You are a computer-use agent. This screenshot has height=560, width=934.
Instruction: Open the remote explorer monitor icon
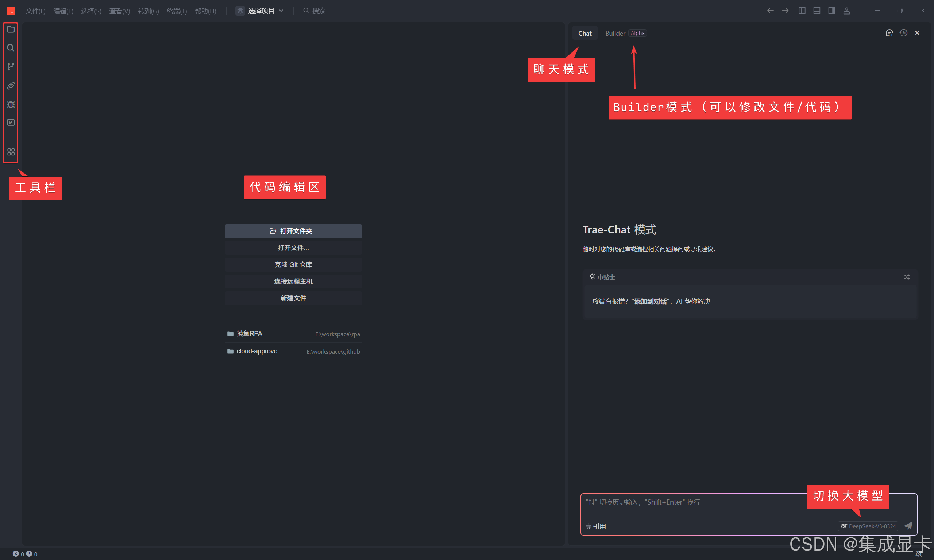pos(11,123)
